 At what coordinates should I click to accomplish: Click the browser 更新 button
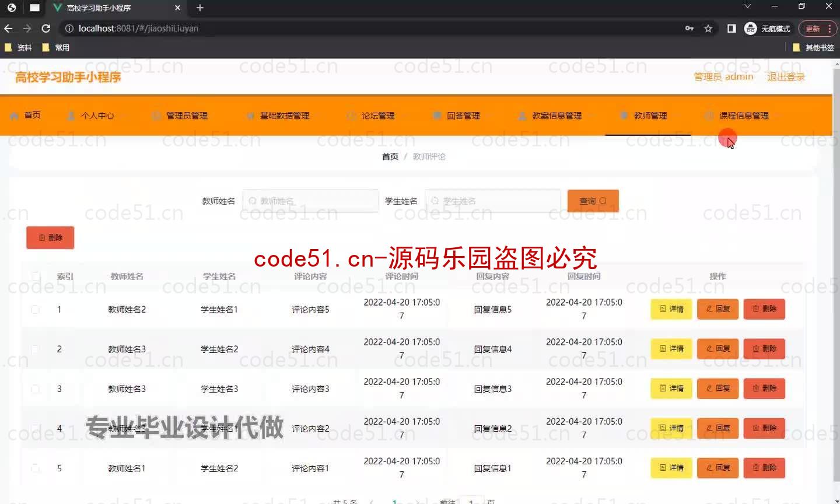click(x=813, y=28)
